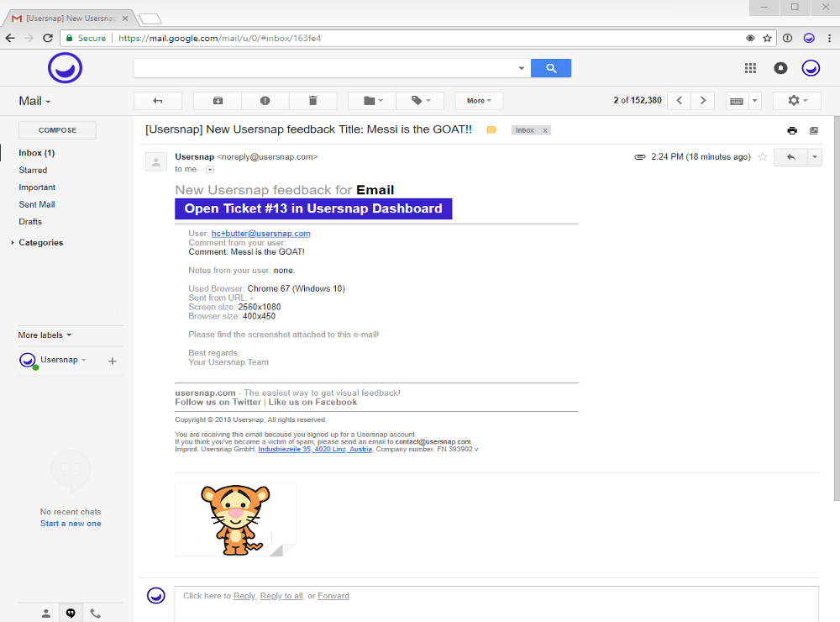Show details arrow next to 'to me'
The width and height of the screenshot is (840, 622).
point(210,170)
